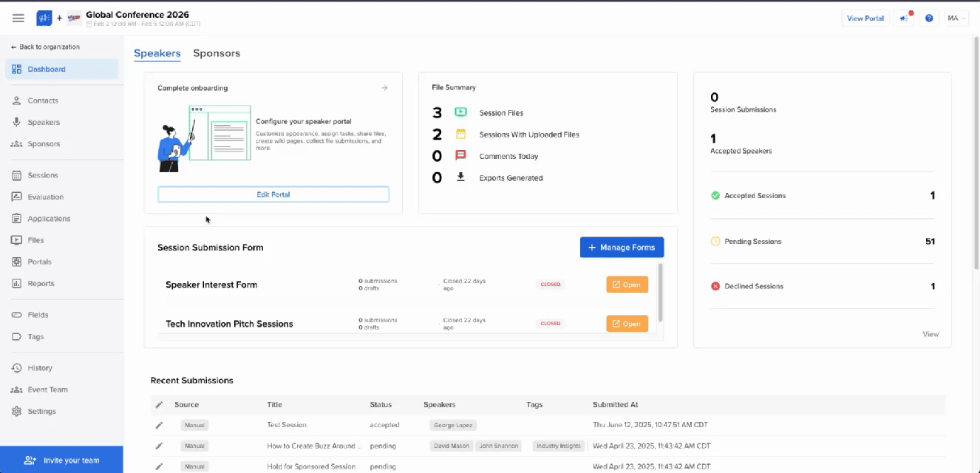
Task: Click the Sponsors group icon in sidebar
Action: click(16, 143)
